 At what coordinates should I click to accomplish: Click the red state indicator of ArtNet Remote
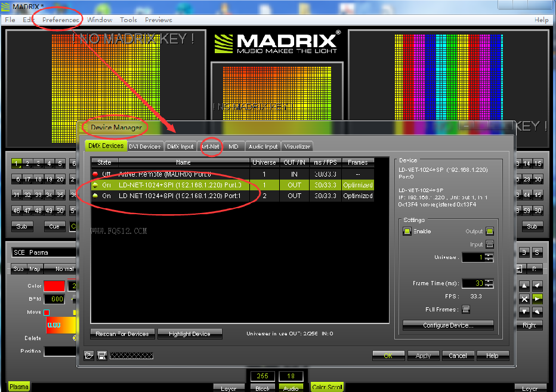[x=95, y=174]
